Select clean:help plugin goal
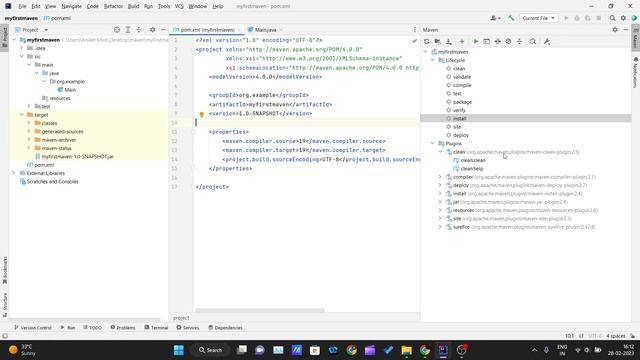 472,169
